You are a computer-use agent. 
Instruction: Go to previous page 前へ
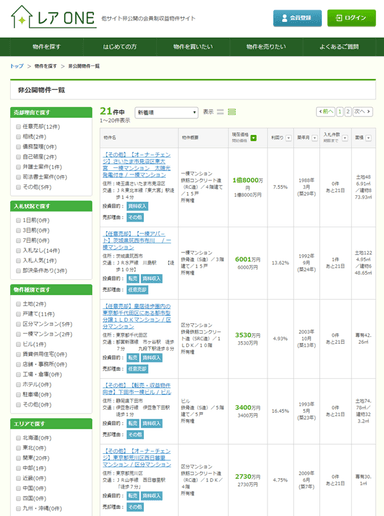326,111
